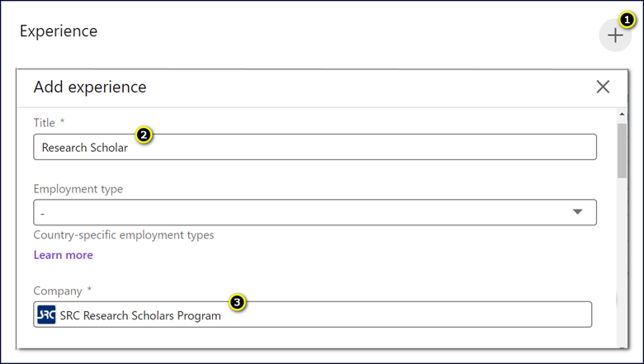Open the Employment type dropdown
Viewport: 644px width, 364px height.
pos(315,212)
